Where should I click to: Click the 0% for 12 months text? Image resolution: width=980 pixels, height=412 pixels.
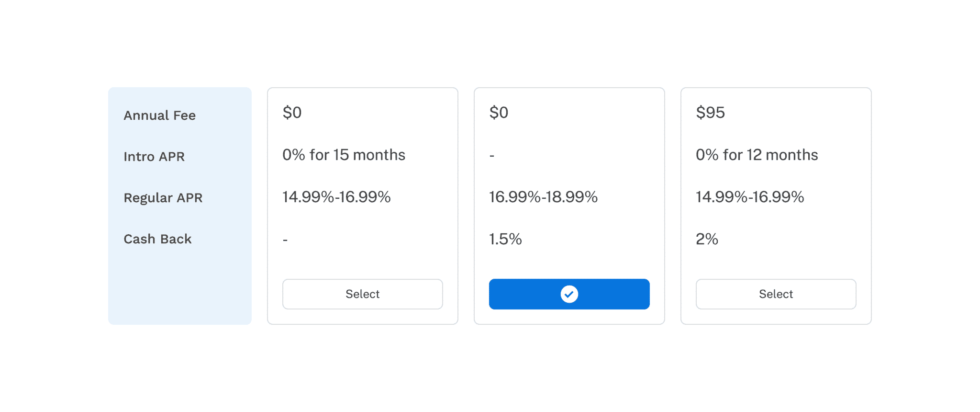pos(757,155)
